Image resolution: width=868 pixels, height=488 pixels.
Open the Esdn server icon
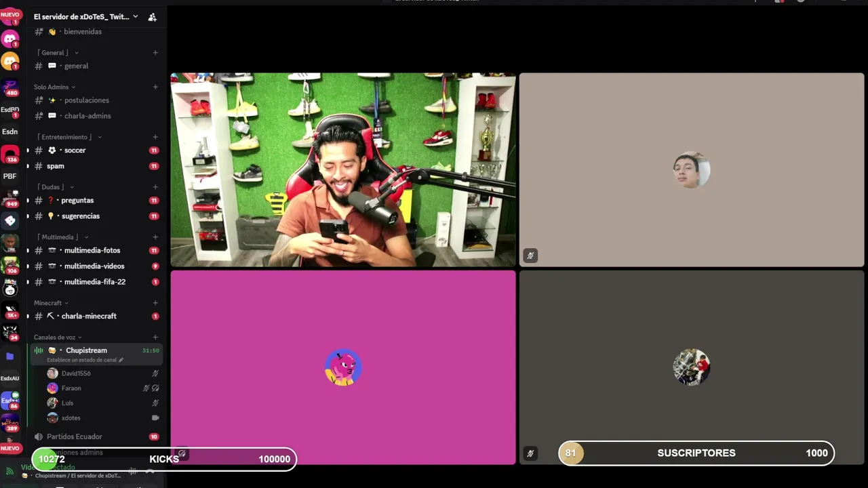pos(10,132)
